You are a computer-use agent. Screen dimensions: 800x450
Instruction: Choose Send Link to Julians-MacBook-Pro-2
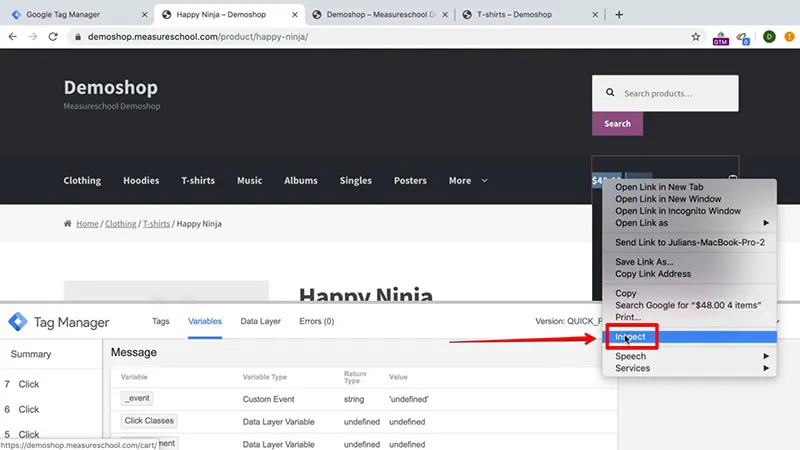click(689, 242)
